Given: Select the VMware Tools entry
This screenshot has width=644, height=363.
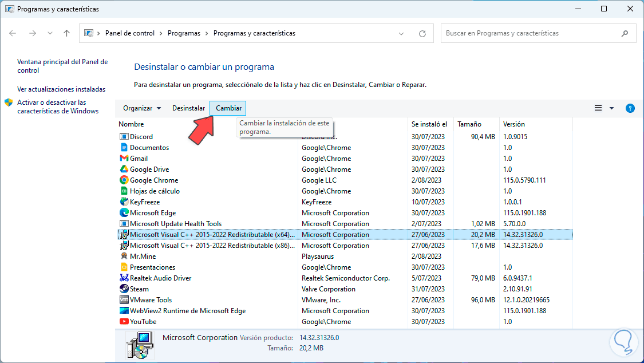Looking at the screenshot, I should click(151, 300).
